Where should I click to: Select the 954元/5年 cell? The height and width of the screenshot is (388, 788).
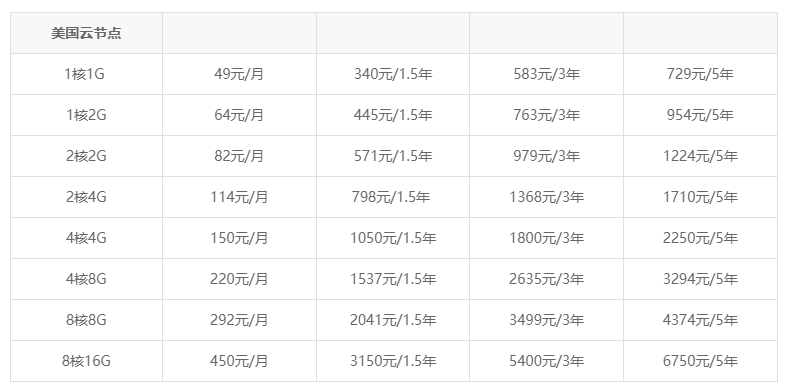point(700,115)
